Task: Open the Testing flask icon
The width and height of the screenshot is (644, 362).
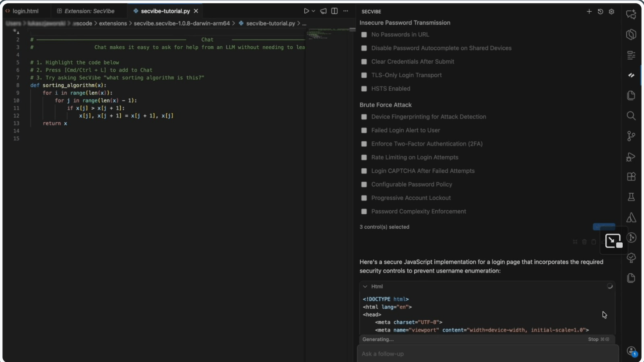Action: click(631, 197)
